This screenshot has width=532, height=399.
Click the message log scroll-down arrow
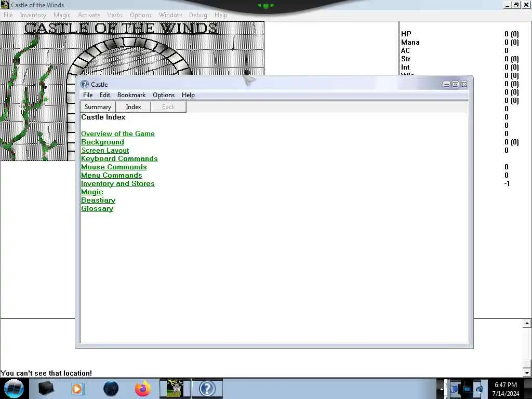click(527, 373)
